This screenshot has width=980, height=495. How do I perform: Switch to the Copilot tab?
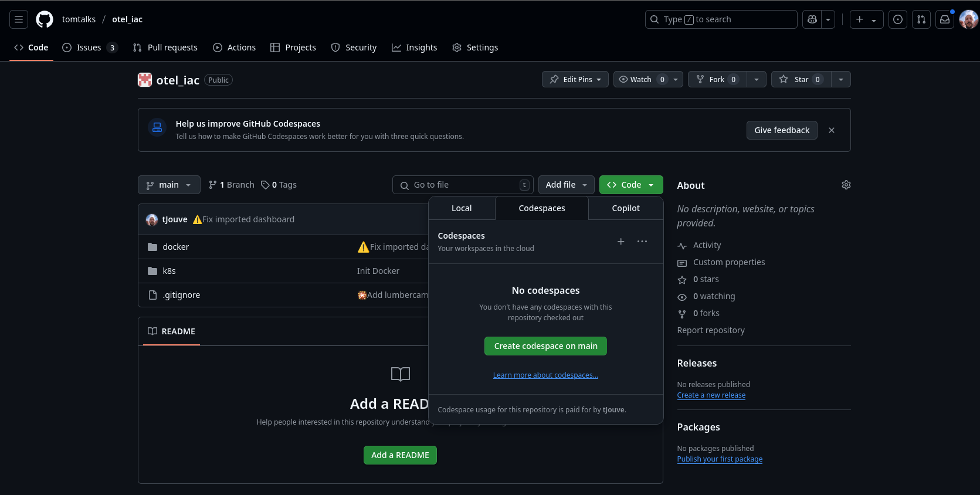(626, 208)
